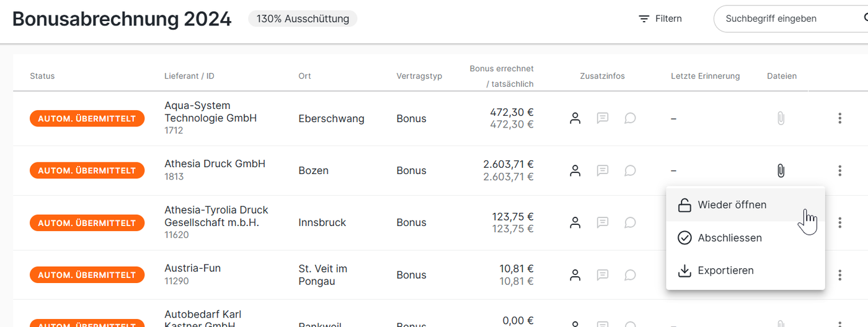
Task: Click the 'Lieferant / ID' column header
Action: [x=189, y=76]
